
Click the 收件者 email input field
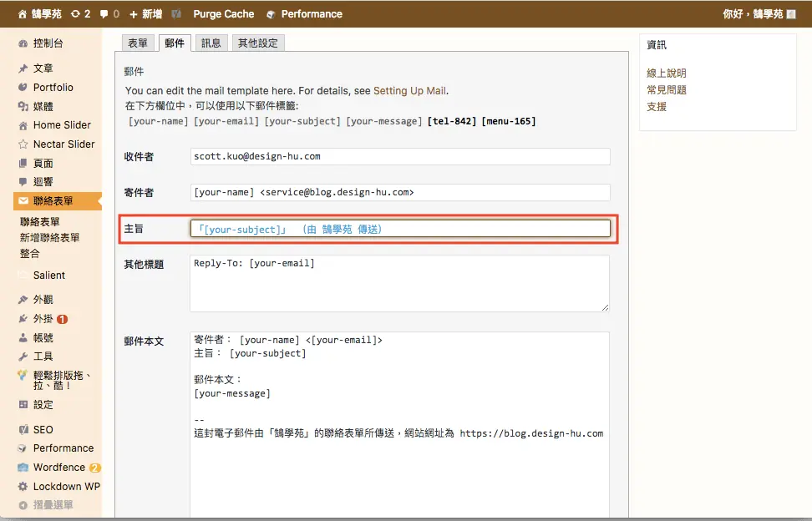pos(400,156)
